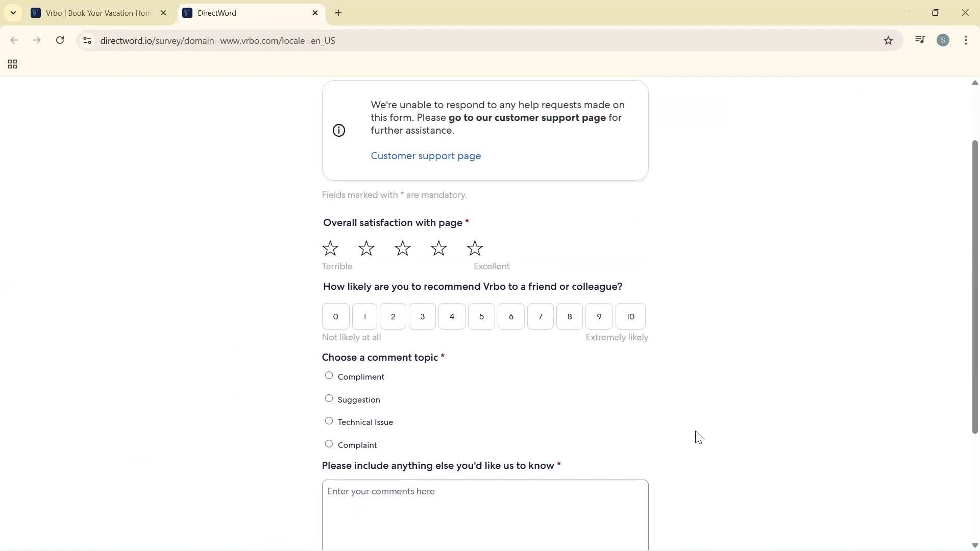Open the media controls icon

[x=920, y=40]
